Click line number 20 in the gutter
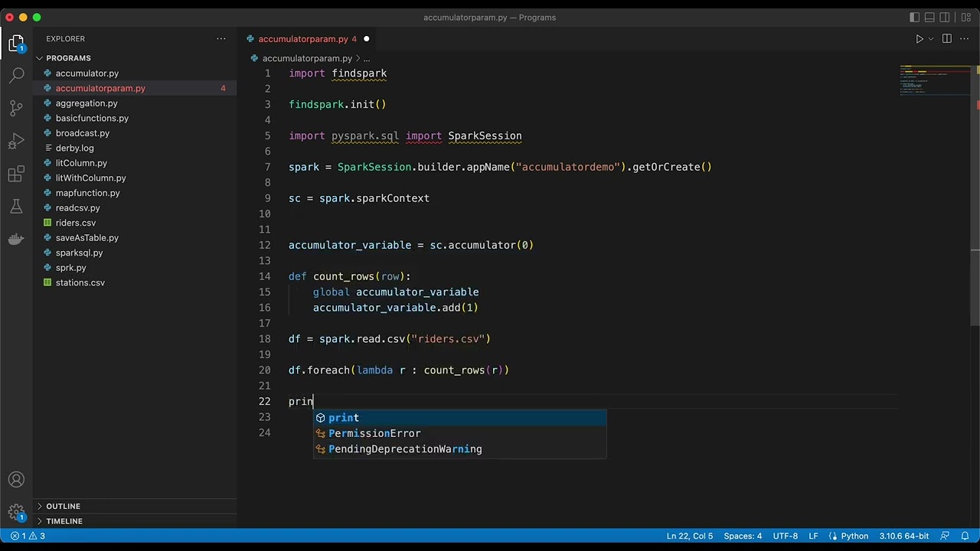Screen dimensions: 980x551 click(x=264, y=370)
